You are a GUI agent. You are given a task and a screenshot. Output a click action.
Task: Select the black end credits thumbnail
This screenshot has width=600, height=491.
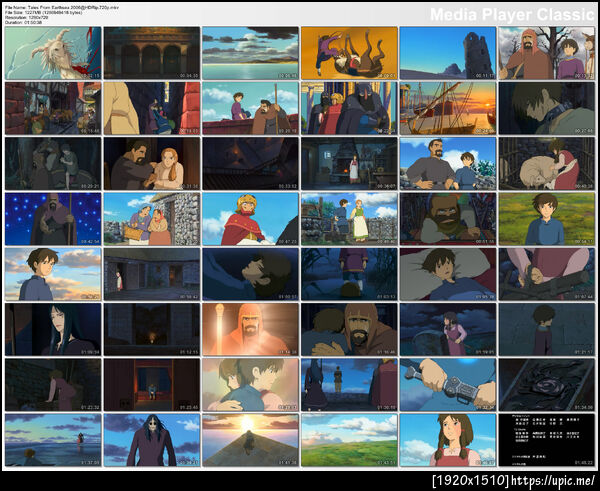[547, 440]
